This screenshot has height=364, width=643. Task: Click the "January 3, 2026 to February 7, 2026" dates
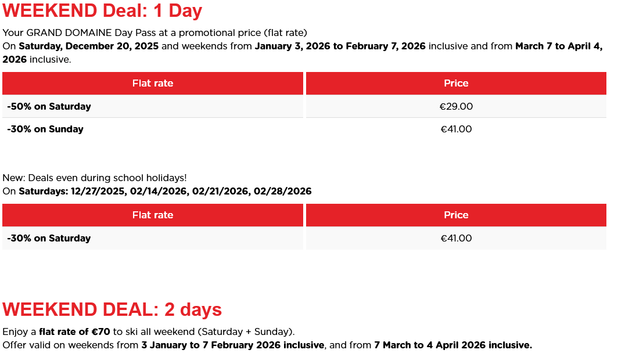(x=340, y=46)
